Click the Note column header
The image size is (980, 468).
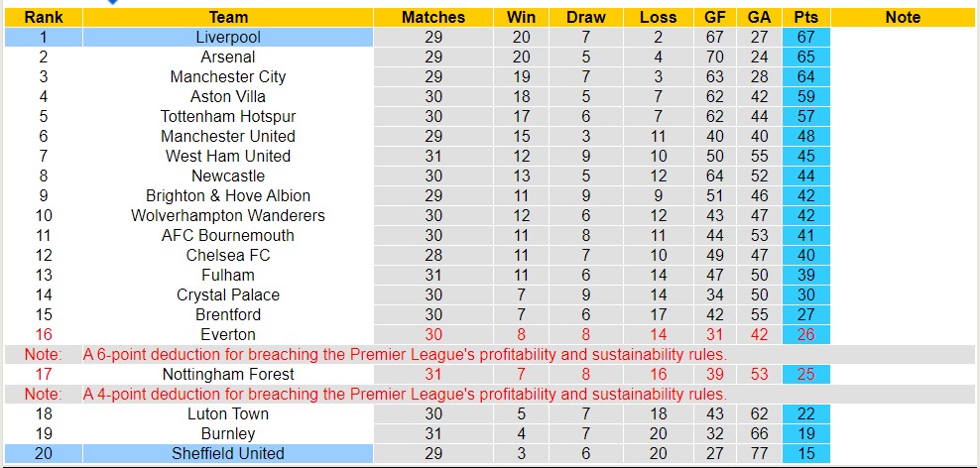[903, 17]
